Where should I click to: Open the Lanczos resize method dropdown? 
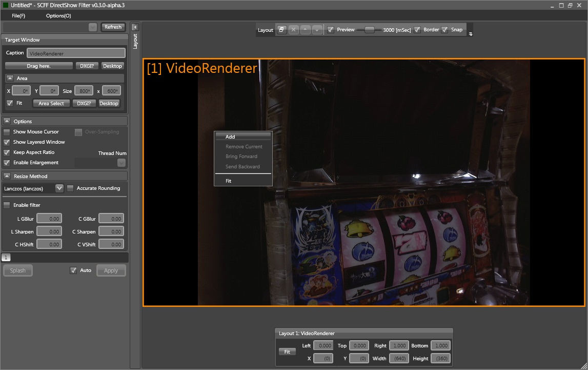59,188
